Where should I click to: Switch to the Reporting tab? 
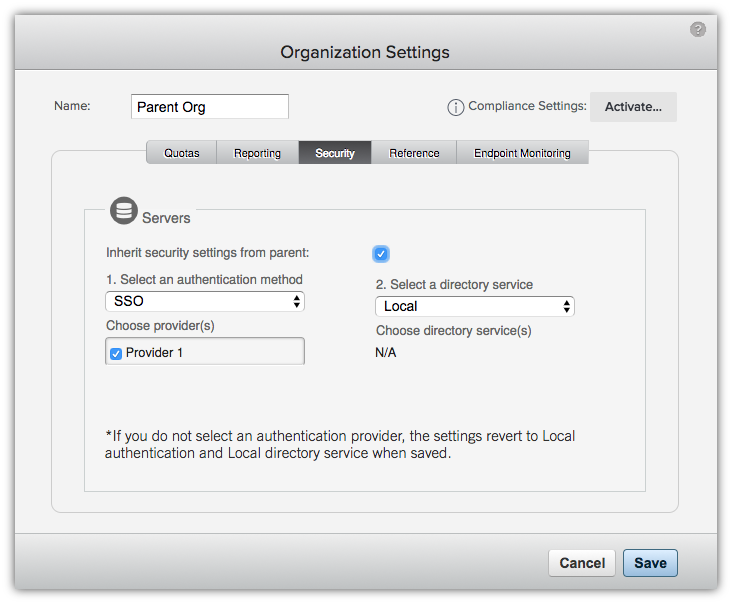tap(257, 153)
